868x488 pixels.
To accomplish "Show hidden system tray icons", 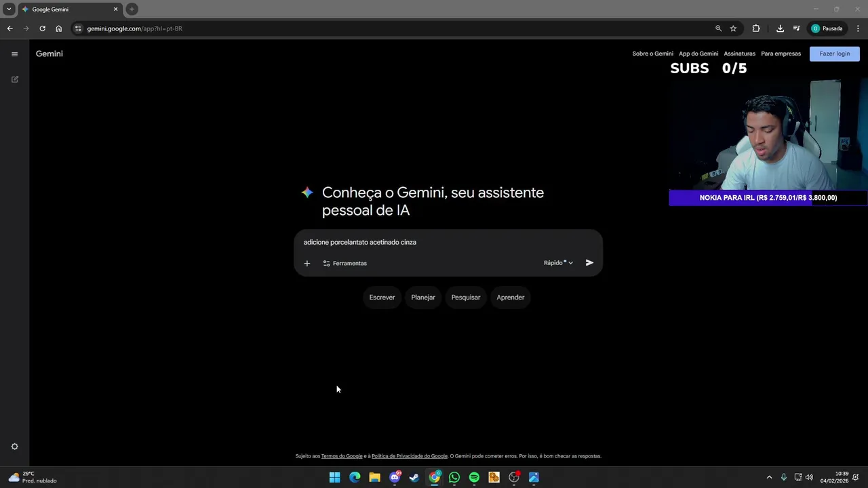I will [769, 477].
